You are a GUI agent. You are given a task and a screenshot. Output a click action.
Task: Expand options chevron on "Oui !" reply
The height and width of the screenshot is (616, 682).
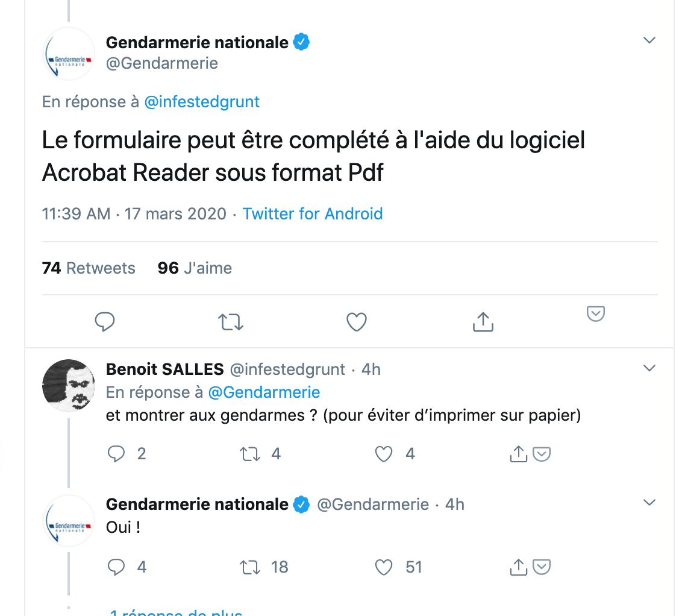[x=649, y=503]
